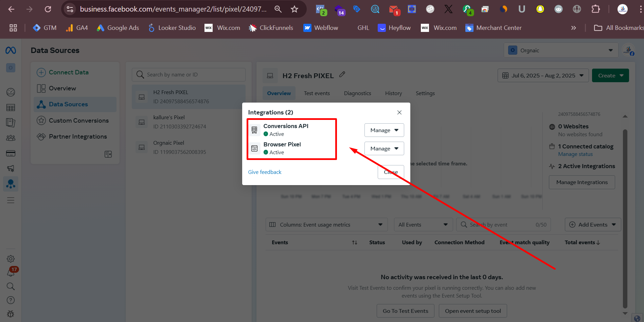
Task: Click the Give feedback link
Action: coord(265,172)
